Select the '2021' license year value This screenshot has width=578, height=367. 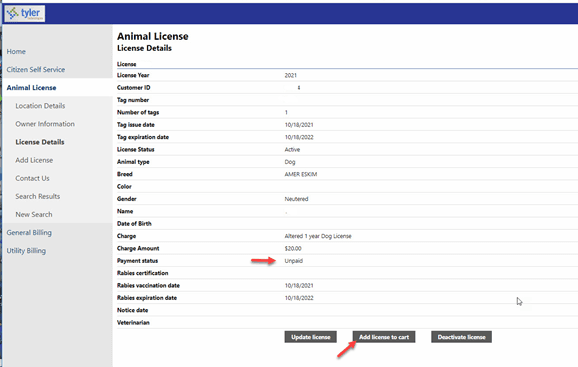tap(290, 75)
